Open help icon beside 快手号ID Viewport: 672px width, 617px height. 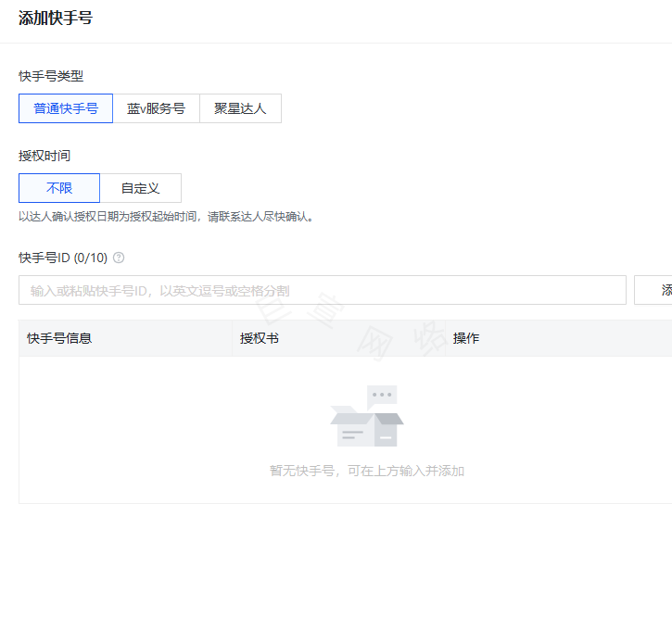pos(119,258)
